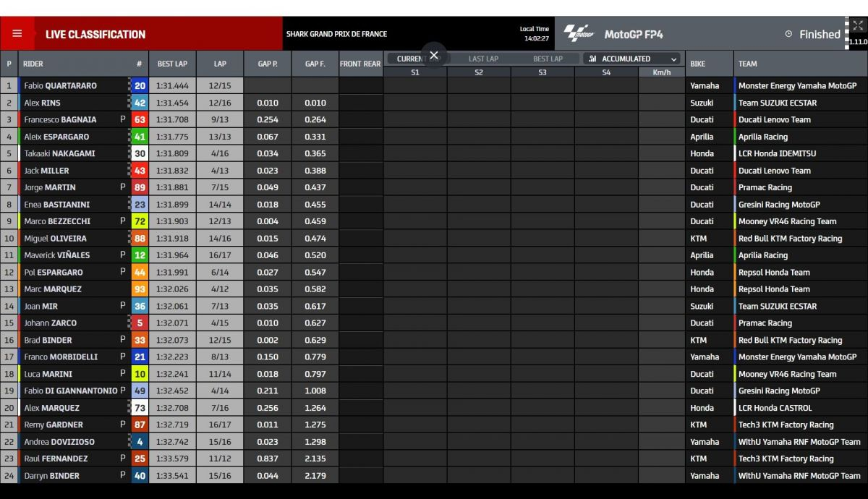Viewport: 868px width, 499px height.
Task: Click the Gresini Racing MotoGP team for Bastianini
Action: (x=779, y=204)
